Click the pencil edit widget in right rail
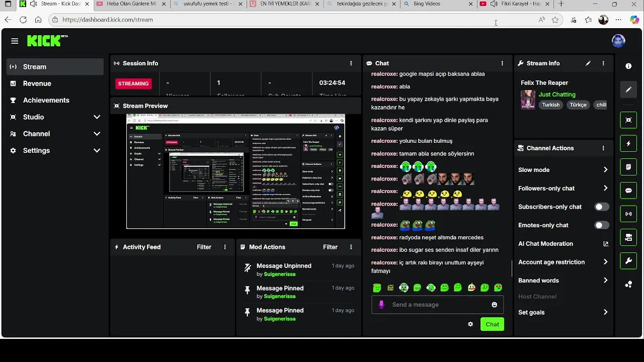Viewport: 644px width, 362px height. tap(628, 89)
